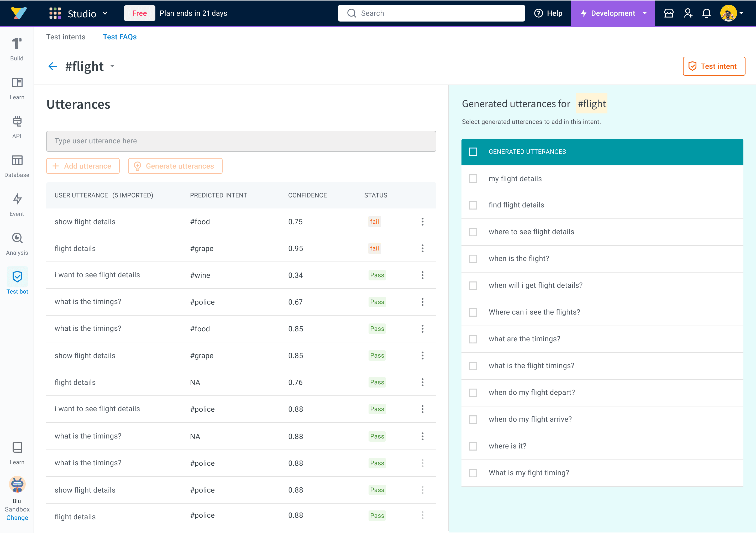Open the #flight intent dropdown arrow
Viewport: 756px width, 533px height.
113,66
